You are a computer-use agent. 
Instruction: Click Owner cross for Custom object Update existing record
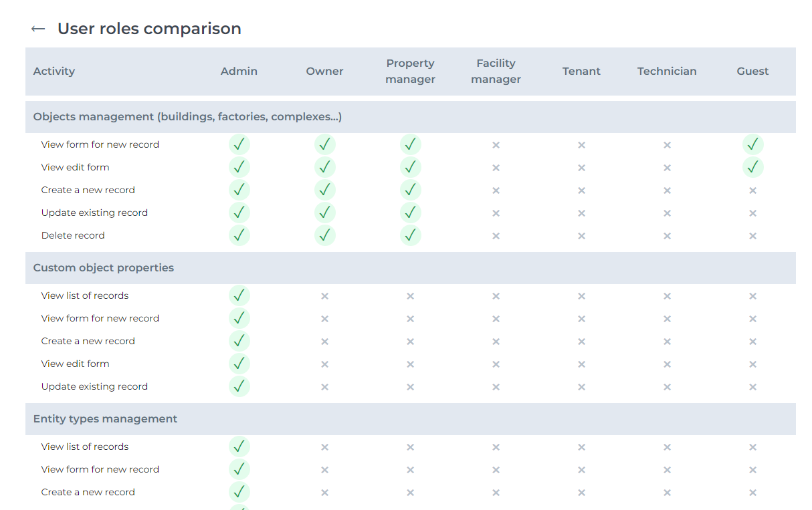coord(324,387)
